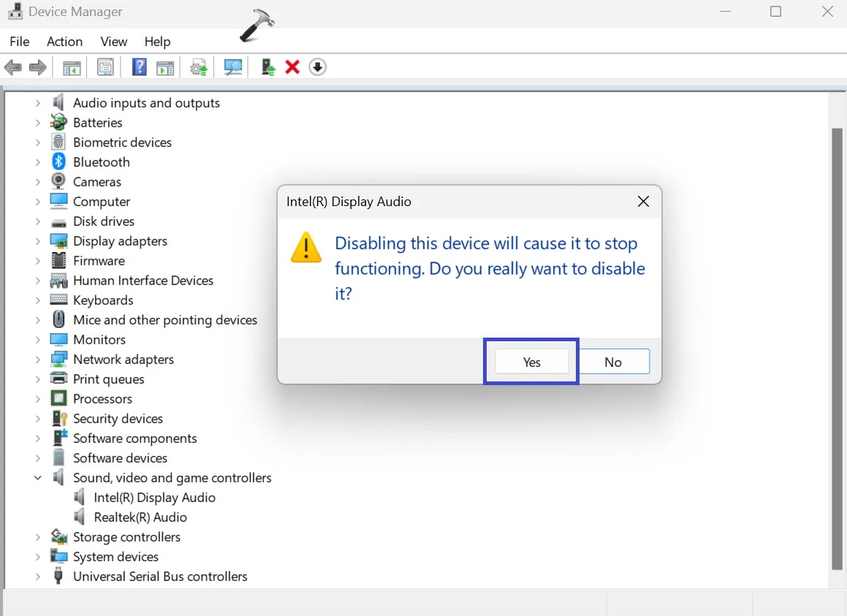
Task: Click the Security devices key icon
Action: pyautogui.click(x=59, y=418)
